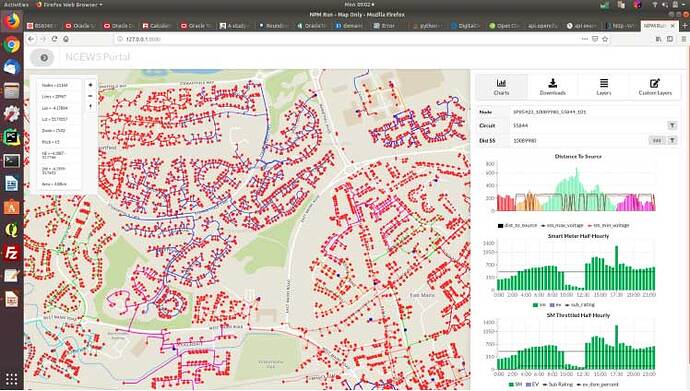Launch QGIS from the dock
Viewport: 690px width, 391px height.
(x=11, y=230)
